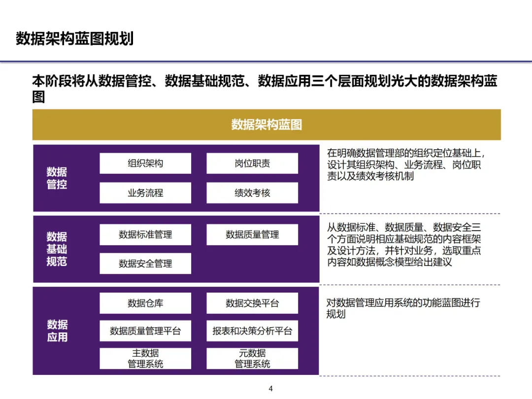The height and width of the screenshot is (399, 532).
Task: Select the 数据基础规范 section label
Action: (57, 249)
